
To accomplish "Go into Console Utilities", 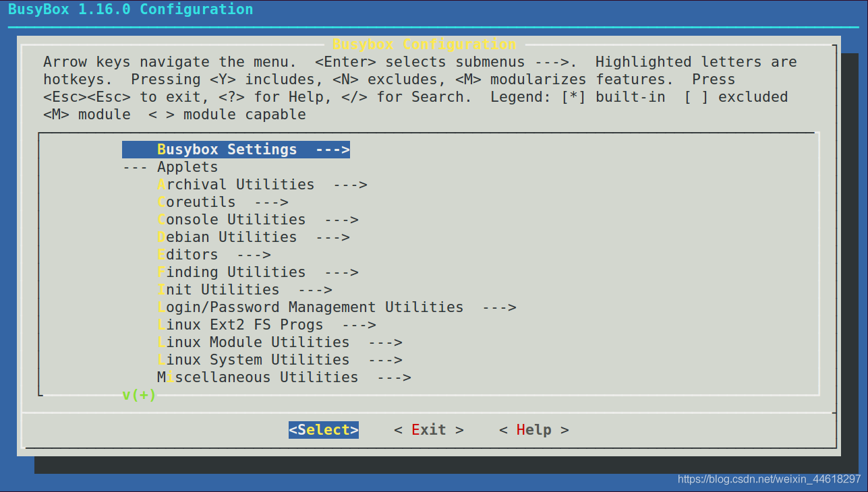I will (x=258, y=220).
